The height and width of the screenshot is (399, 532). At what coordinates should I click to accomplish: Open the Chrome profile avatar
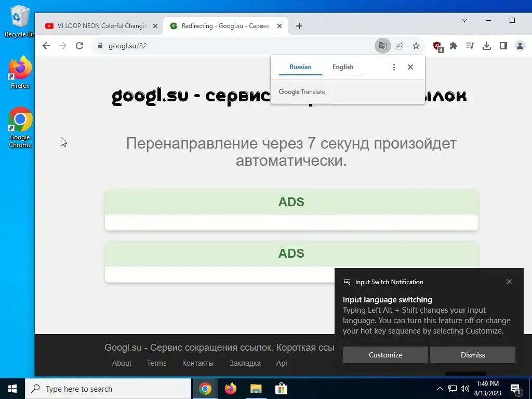(520, 46)
